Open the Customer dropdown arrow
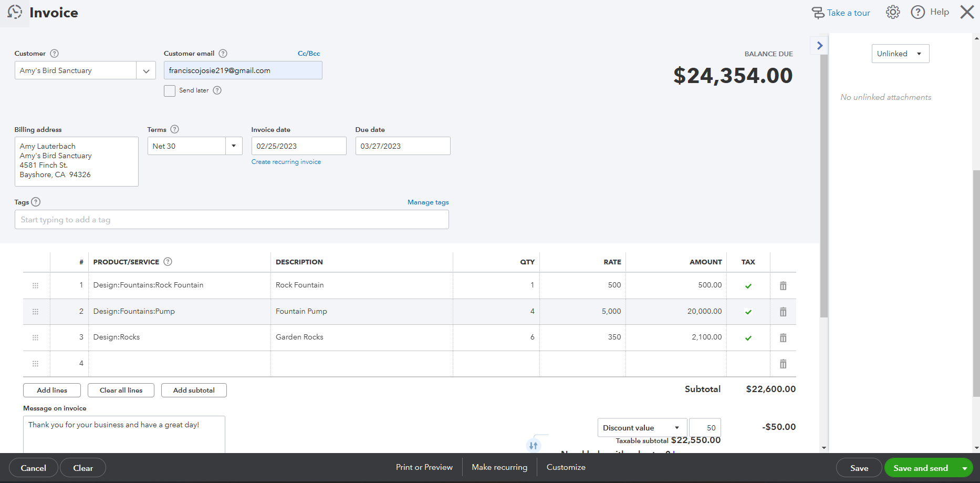Viewport: 980px width, 483px height. pyautogui.click(x=146, y=70)
